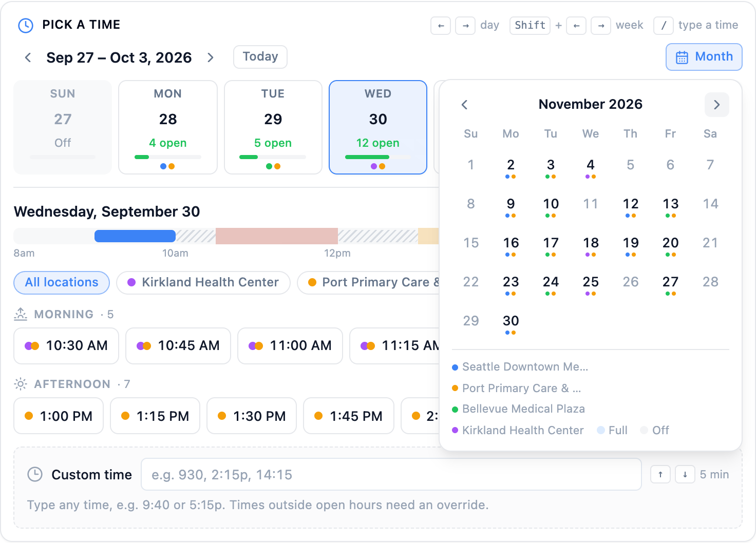Screen dimensions: 756x543
Task: Jump to Today
Action: pyautogui.click(x=260, y=57)
